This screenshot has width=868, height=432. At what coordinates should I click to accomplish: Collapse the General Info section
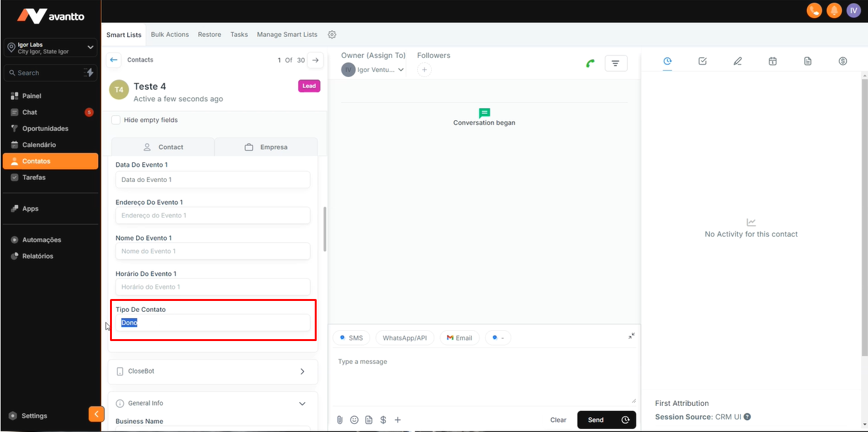(x=303, y=403)
